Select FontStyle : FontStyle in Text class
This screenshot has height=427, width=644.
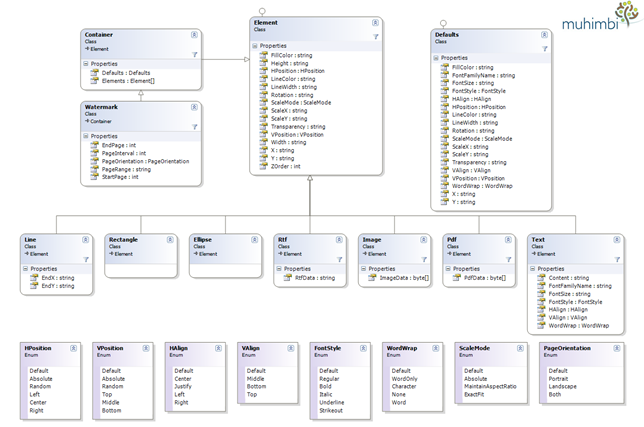pos(575,302)
